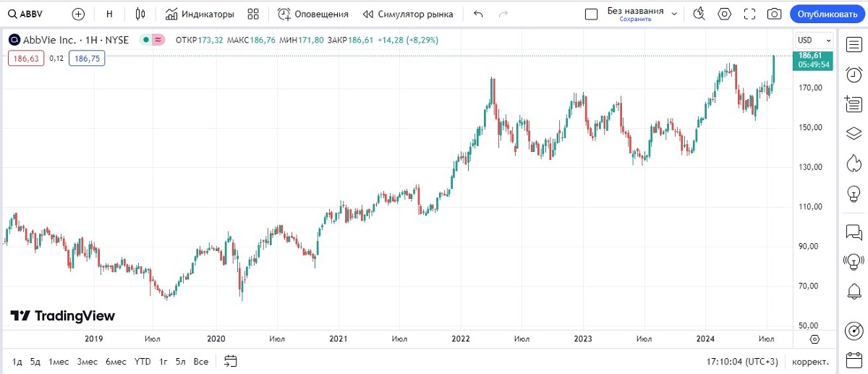Screen dimensions: 868x374
Task: Open idea streams broadcasting bulb icon
Action: [x=854, y=261]
